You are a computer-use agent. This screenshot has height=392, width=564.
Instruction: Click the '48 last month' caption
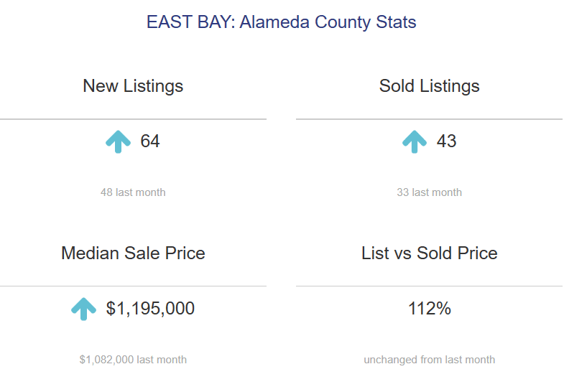point(133,192)
